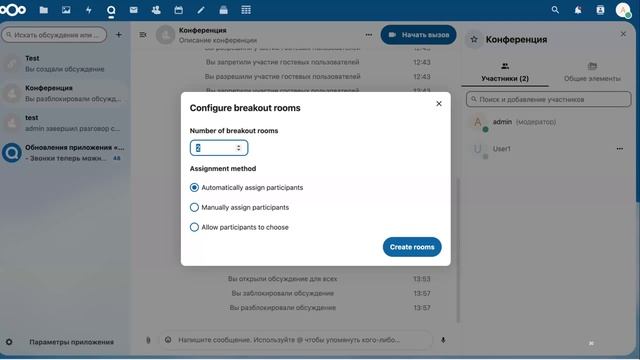Open the contacts menu icon in header

(600, 10)
